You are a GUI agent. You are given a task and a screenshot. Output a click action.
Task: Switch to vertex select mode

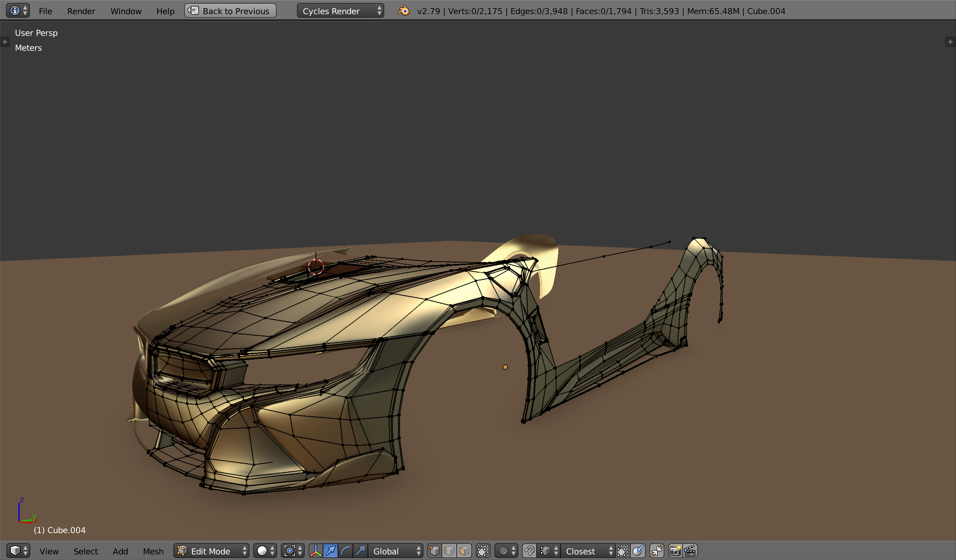tap(434, 551)
